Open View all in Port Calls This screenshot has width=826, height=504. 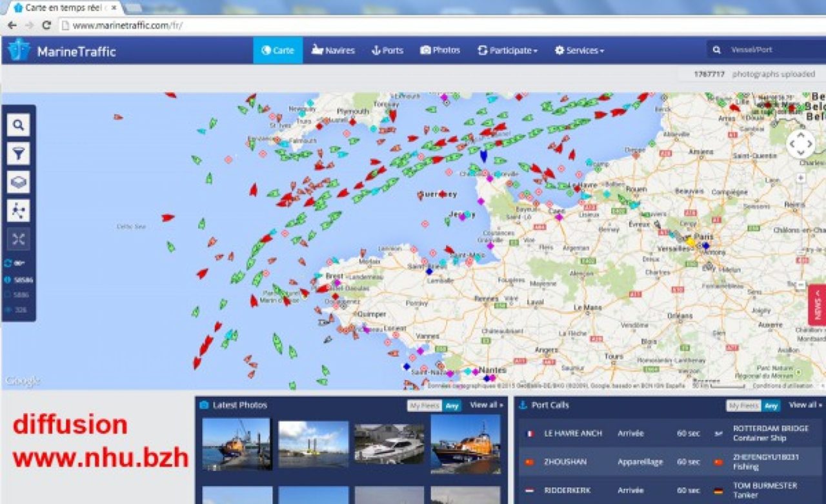806,405
